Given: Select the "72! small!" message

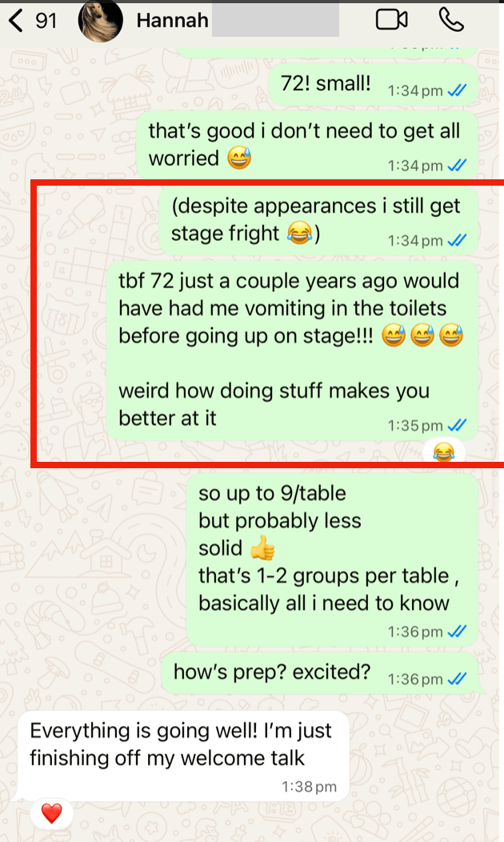Looking at the screenshot, I should pos(373,85).
